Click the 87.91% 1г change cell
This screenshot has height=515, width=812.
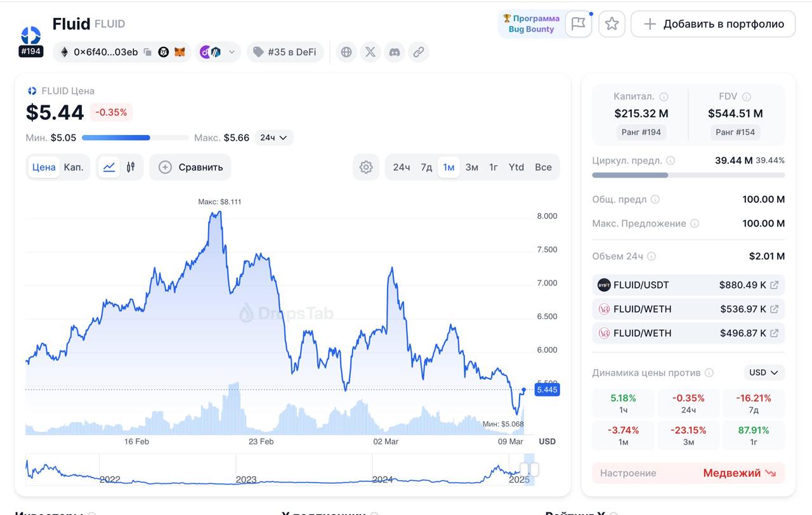tap(754, 435)
